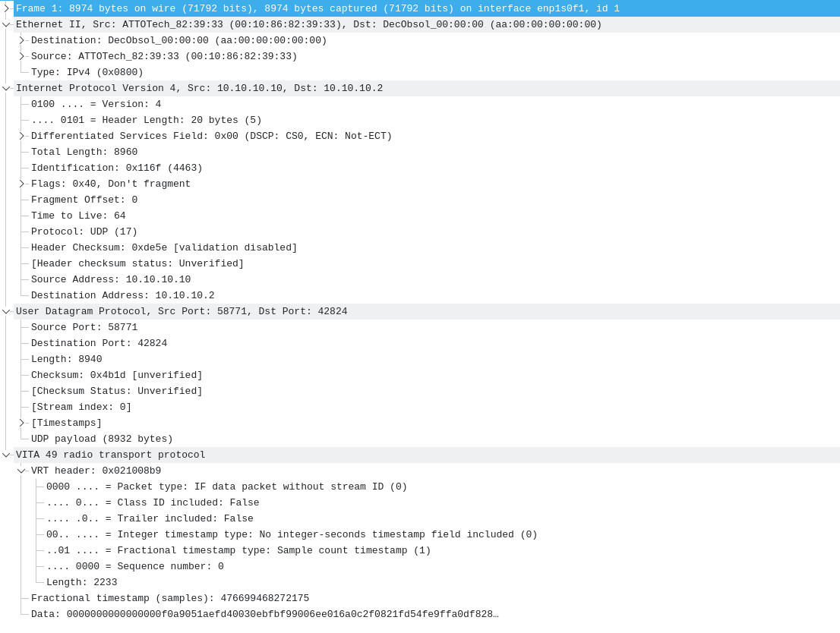Expand the Flags 0x40 Don't fragment field
840x633 pixels.
coord(22,184)
